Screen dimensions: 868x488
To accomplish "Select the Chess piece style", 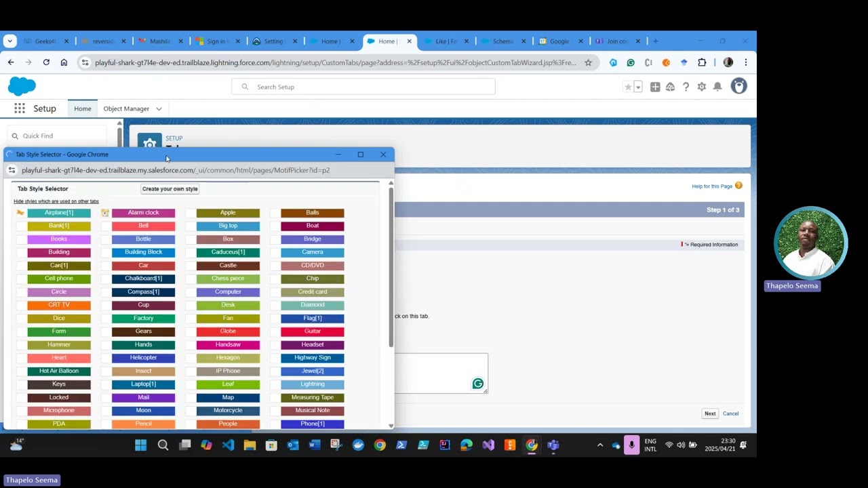I will click(x=228, y=279).
